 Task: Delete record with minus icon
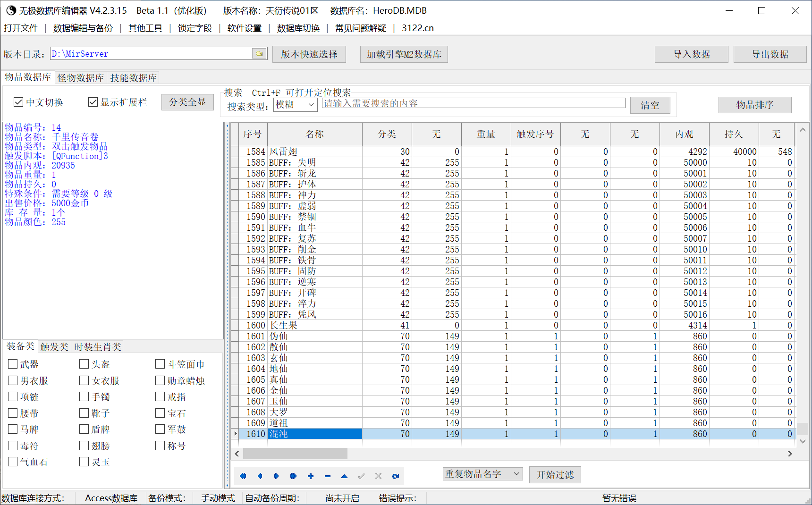point(327,476)
